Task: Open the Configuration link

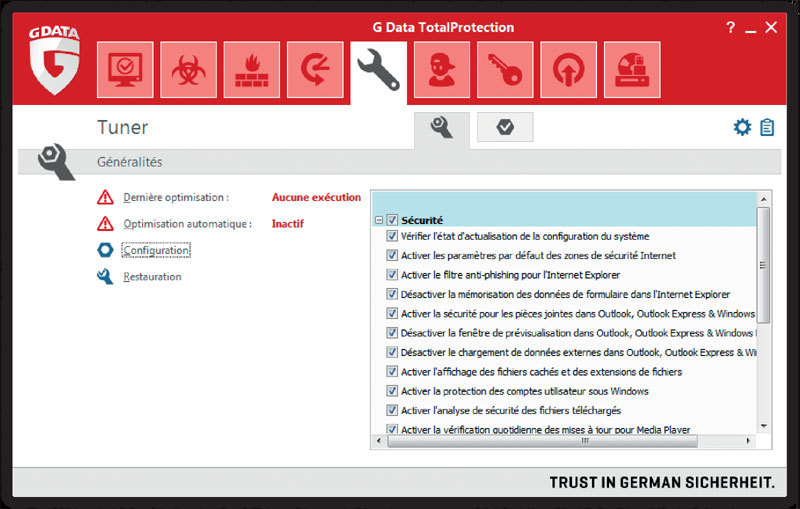Action: click(156, 250)
